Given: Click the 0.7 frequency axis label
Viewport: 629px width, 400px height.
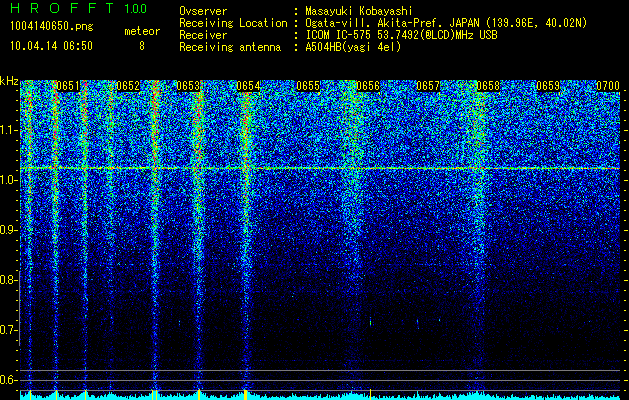Looking at the screenshot, I should (x=9, y=330).
